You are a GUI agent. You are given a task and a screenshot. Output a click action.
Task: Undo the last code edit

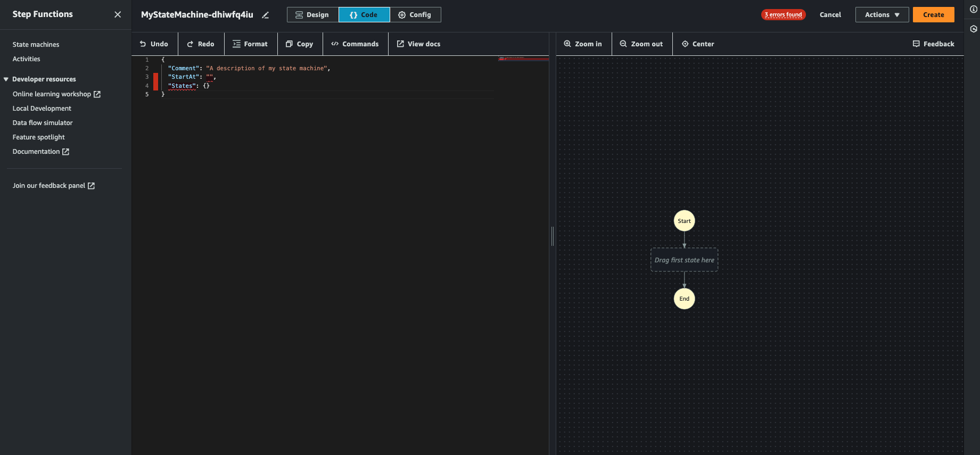(154, 44)
